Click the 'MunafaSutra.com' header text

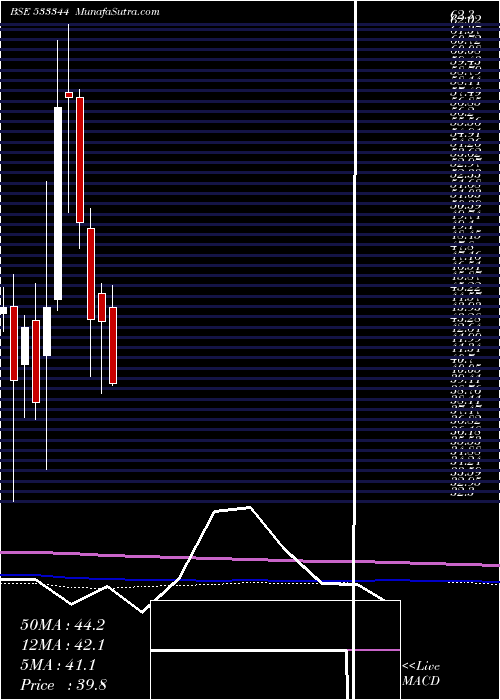coord(117,12)
